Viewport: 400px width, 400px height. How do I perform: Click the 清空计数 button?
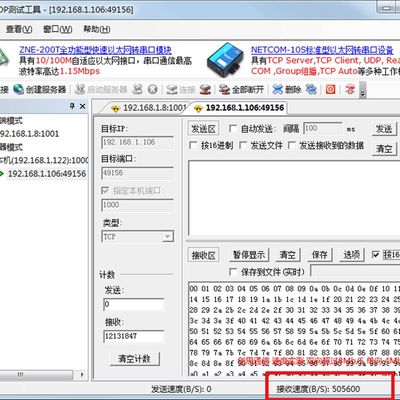135,359
